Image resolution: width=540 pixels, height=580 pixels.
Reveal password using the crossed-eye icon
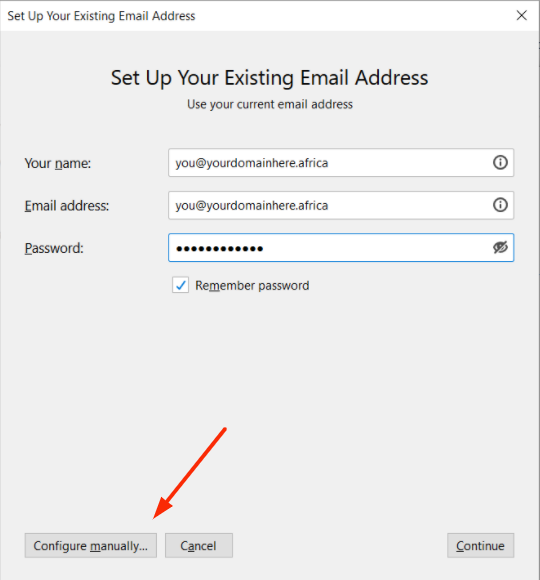point(500,247)
